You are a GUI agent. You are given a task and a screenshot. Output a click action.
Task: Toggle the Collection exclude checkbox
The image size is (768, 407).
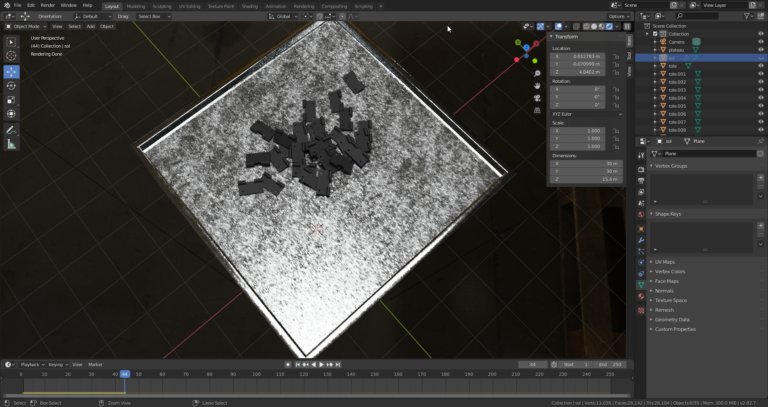coord(654,34)
